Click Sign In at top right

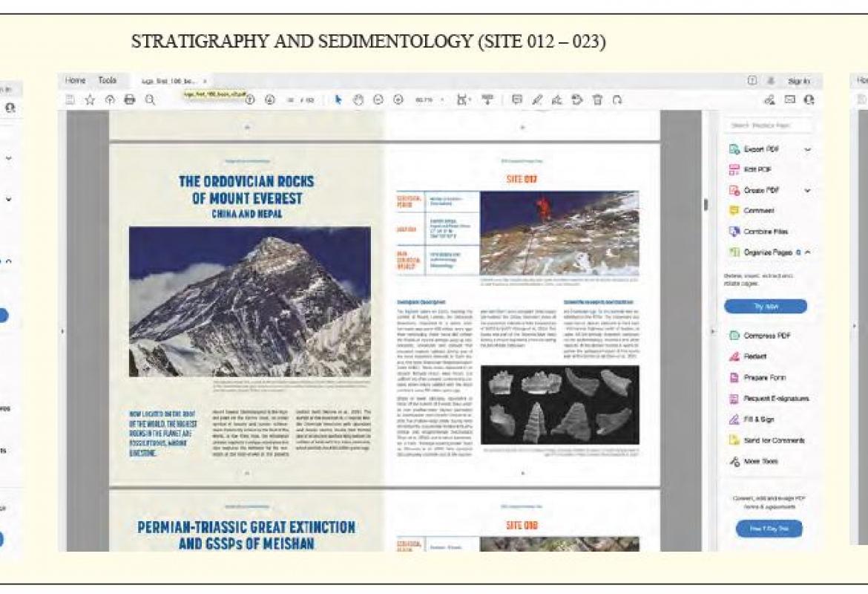click(798, 81)
